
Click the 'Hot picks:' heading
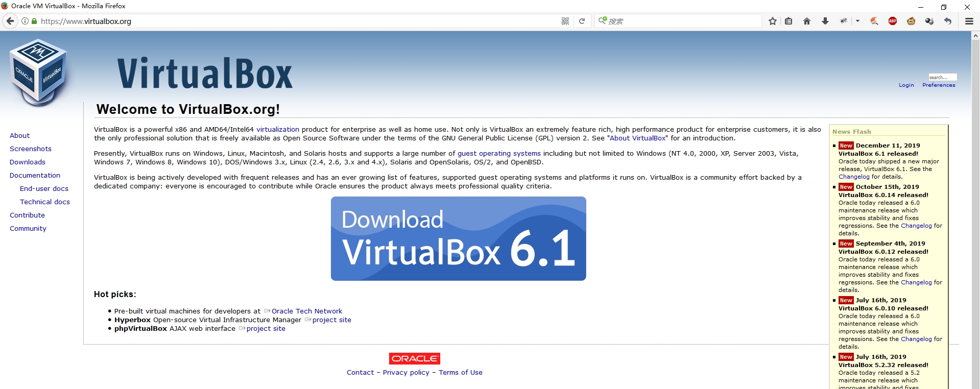click(x=115, y=294)
